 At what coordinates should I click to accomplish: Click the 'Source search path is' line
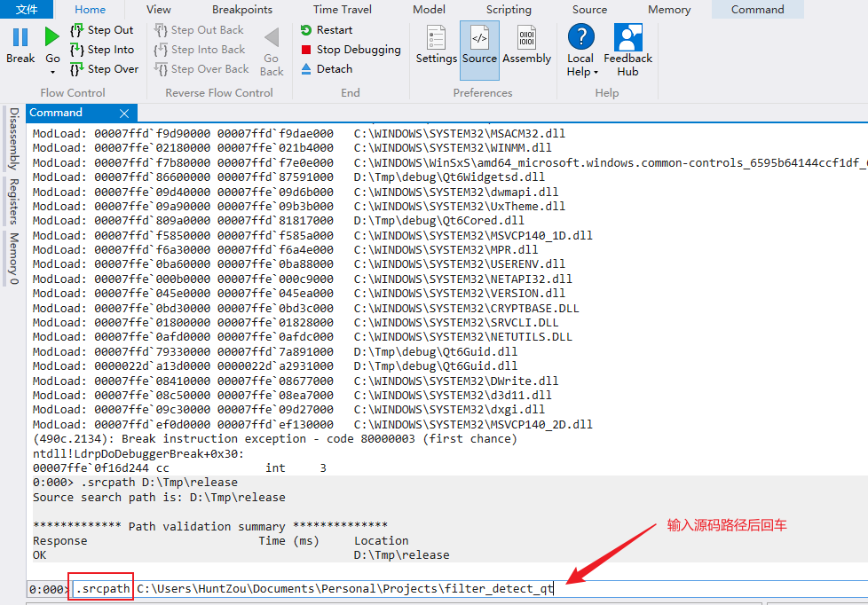coord(160,497)
